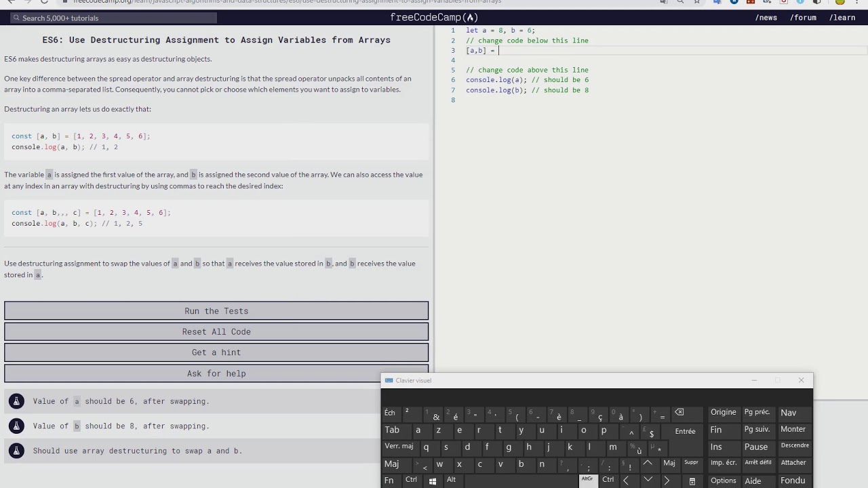This screenshot has width=868, height=488.
Task: Click the flask icon next to swap a and b test
Action: (16, 451)
